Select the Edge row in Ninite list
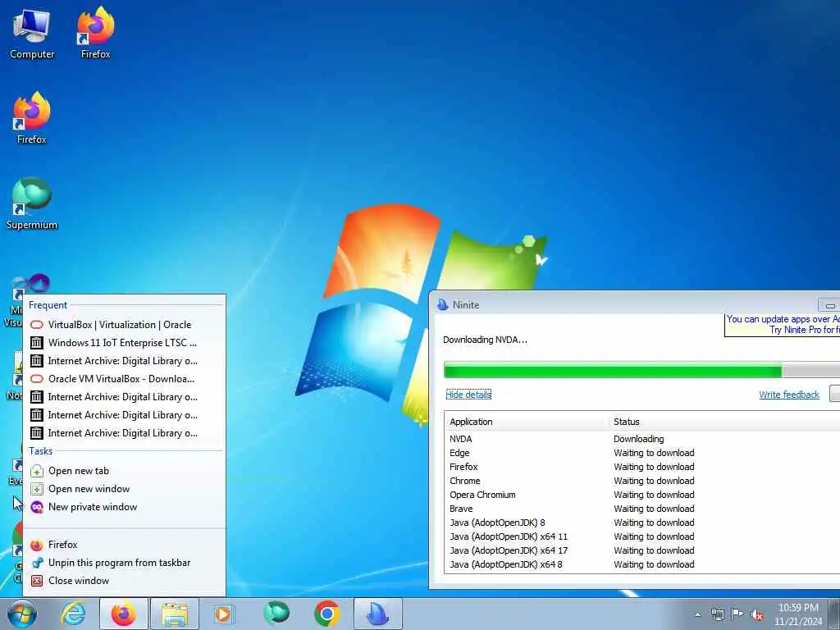The image size is (840, 630). click(641, 453)
